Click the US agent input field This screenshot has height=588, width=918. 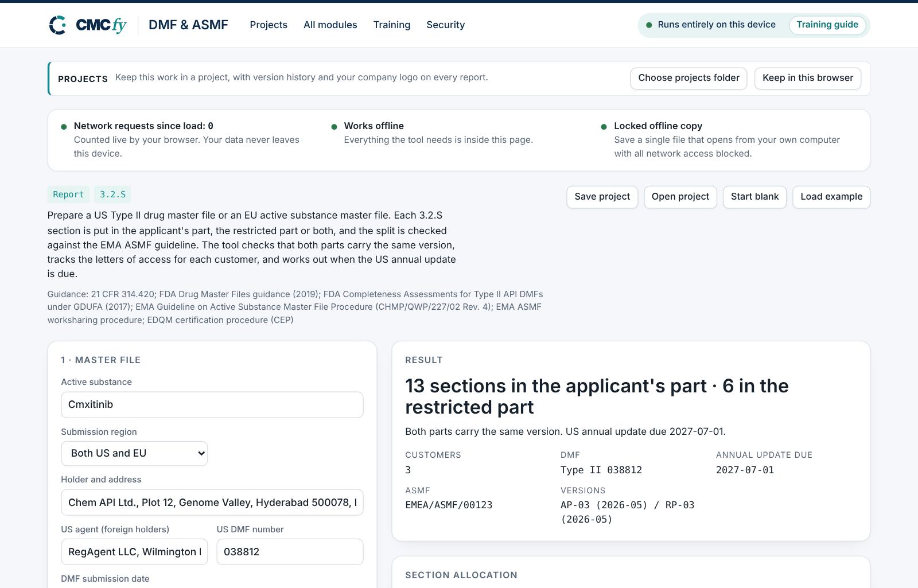pyautogui.click(x=134, y=552)
